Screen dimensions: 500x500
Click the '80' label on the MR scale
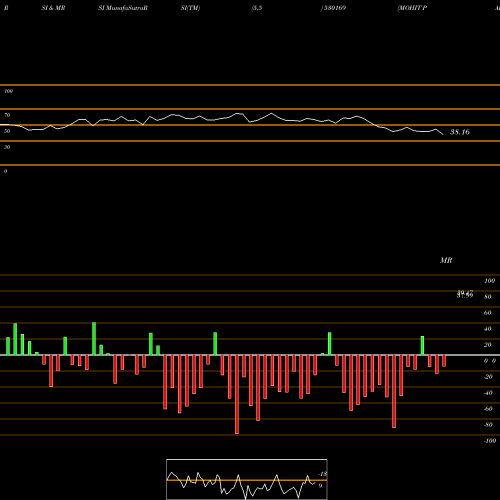coord(488,297)
